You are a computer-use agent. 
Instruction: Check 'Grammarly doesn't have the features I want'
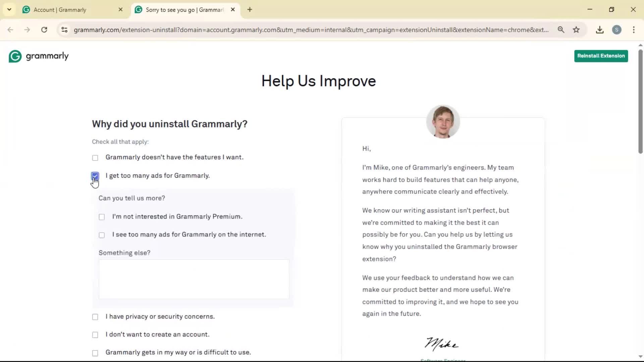click(95, 158)
